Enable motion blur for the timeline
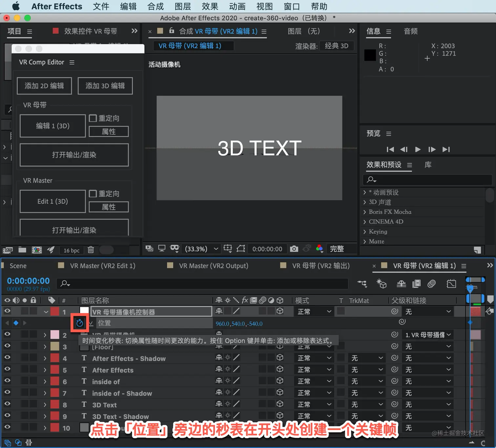Screen dimensions: 496x448 432,284
